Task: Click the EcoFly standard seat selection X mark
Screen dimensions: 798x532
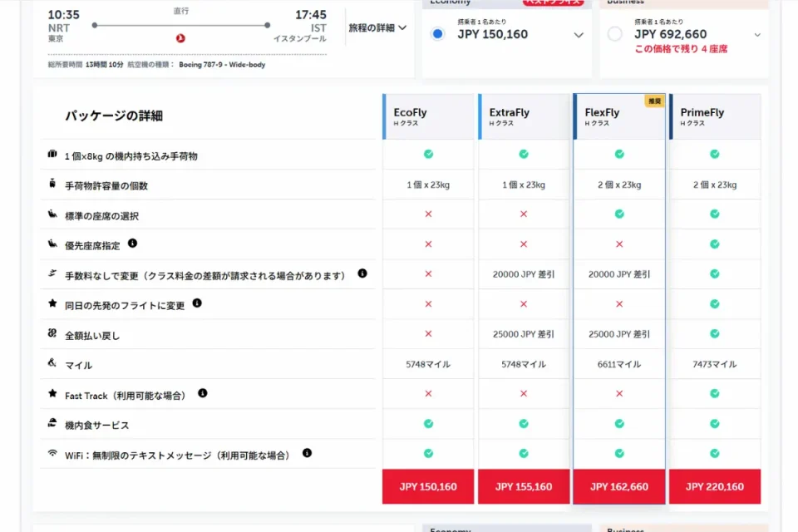Action: [429, 214]
